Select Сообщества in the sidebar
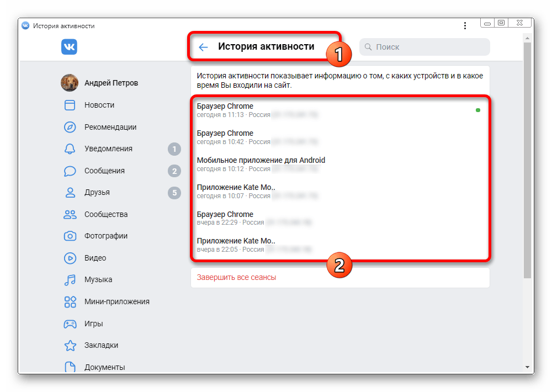Screen dimensions: 552x392 [106, 214]
